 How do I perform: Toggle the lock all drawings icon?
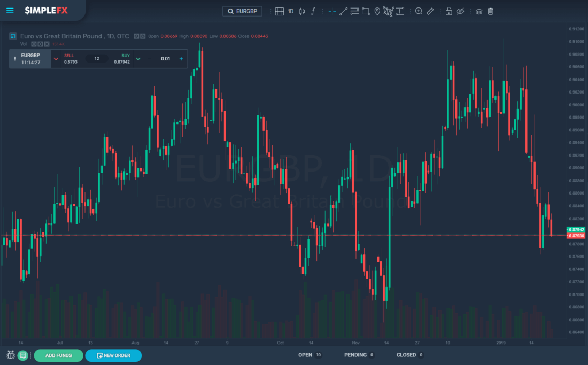(x=449, y=11)
